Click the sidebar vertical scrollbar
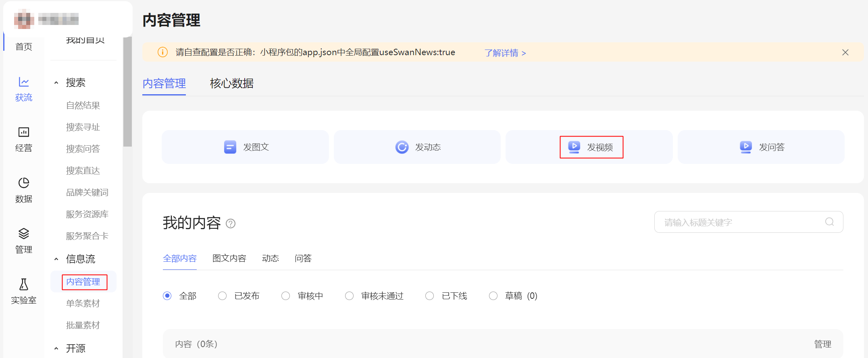This screenshot has height=358, width=868. 127,92
